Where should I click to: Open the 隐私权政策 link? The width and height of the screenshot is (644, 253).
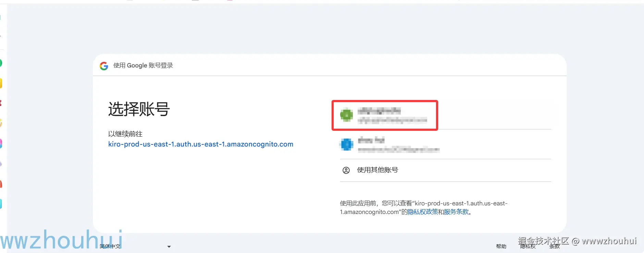coord(423,212)
